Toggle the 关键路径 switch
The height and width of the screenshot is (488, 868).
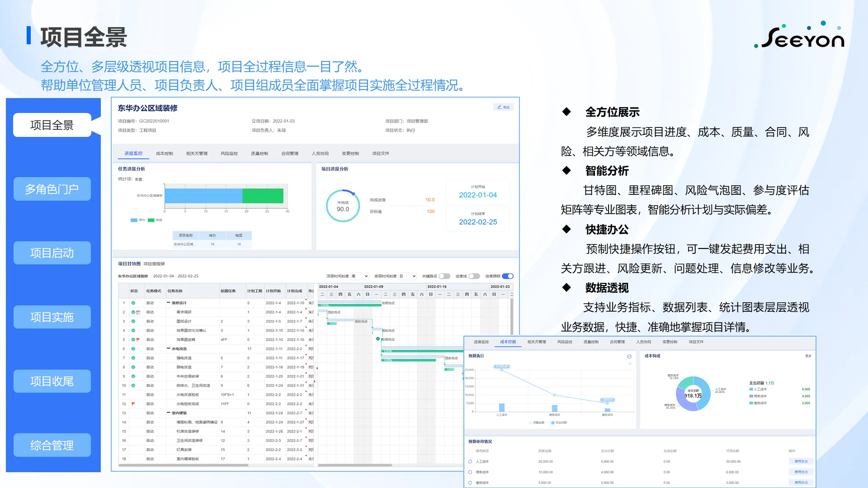444,276
